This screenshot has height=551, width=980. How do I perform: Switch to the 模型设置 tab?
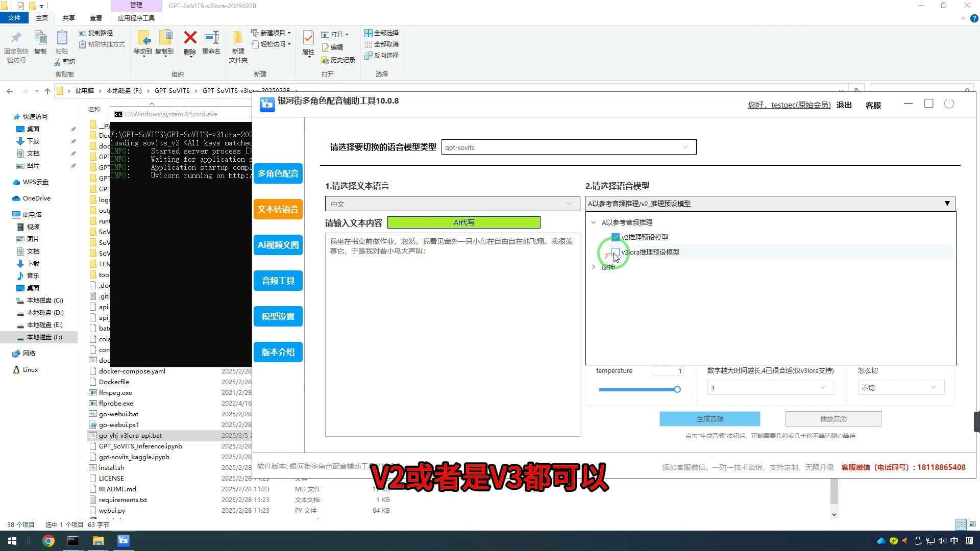coord(278,316)
